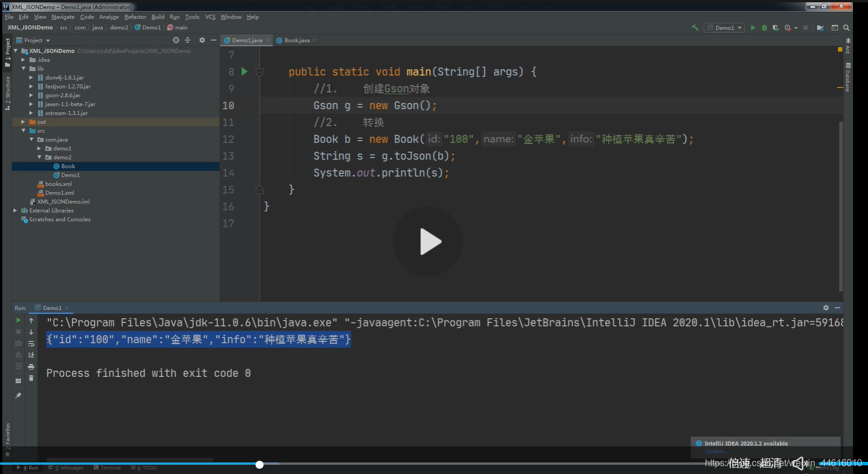Clear console with trash icon
This screenshot has width=868, height=474.
point(31,378)
